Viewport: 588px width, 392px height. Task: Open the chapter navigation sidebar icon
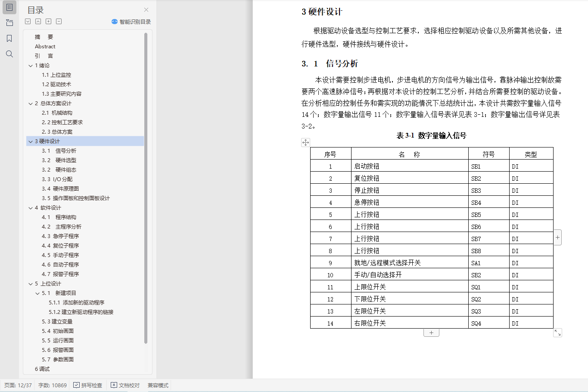9,23
